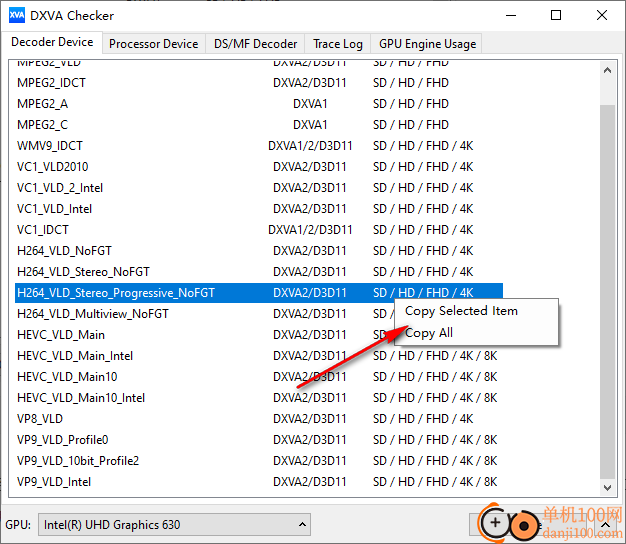
Task: Select the VP9_VLD_10bit_Profile2 row
Action: (259, 461)
